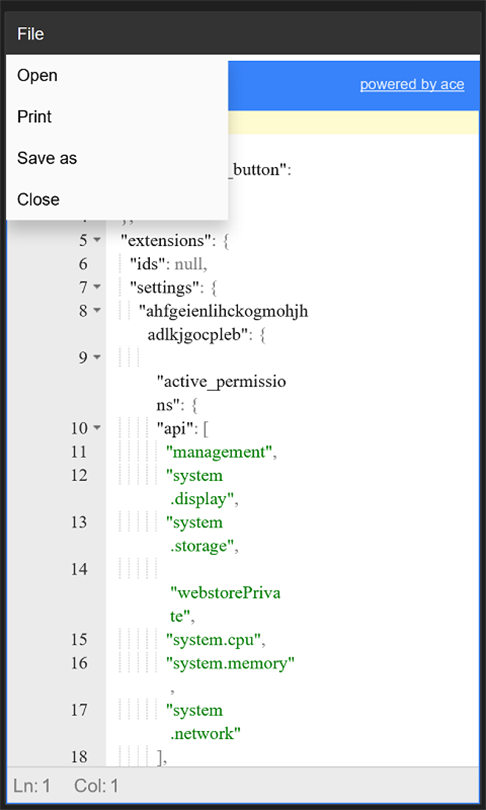486x810 pixels.
Task: Follow the powered by ace link
Action: point(412,85)
